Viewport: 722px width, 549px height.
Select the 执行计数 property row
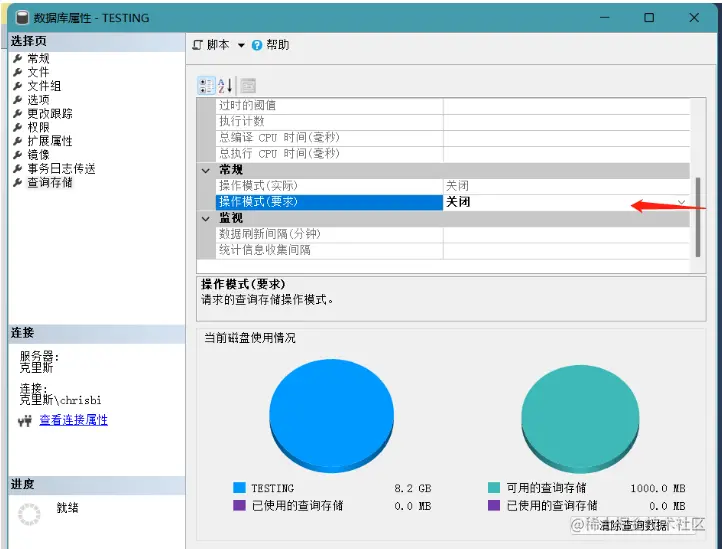453,122
